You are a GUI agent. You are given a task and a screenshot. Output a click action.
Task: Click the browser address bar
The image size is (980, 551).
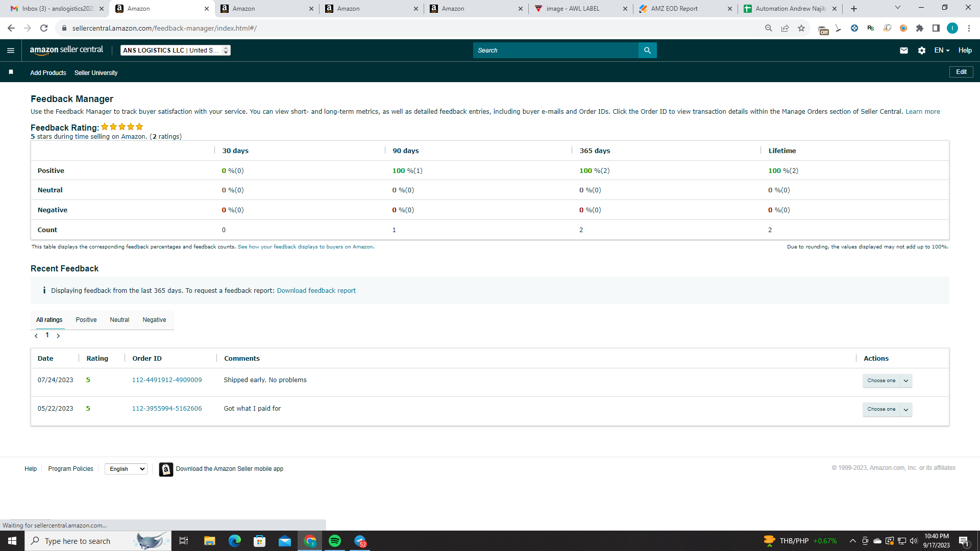tap(408, 28)
